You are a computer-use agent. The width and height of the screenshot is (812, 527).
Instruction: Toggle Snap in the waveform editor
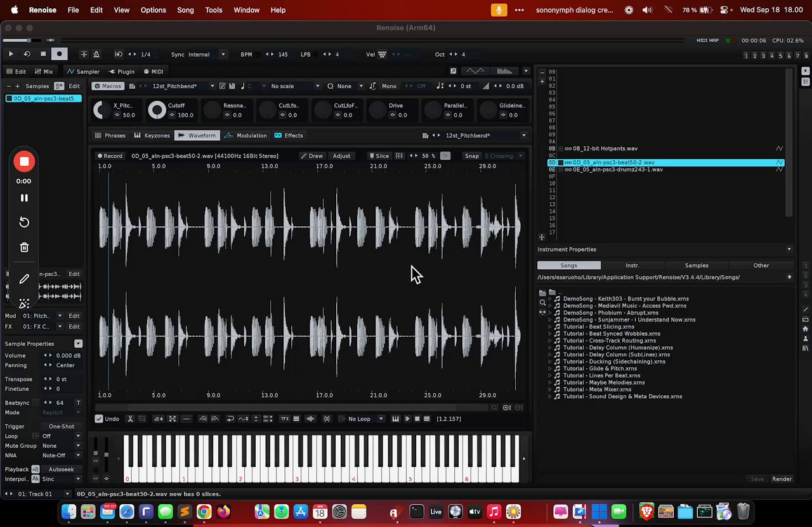tap(471, 156)
